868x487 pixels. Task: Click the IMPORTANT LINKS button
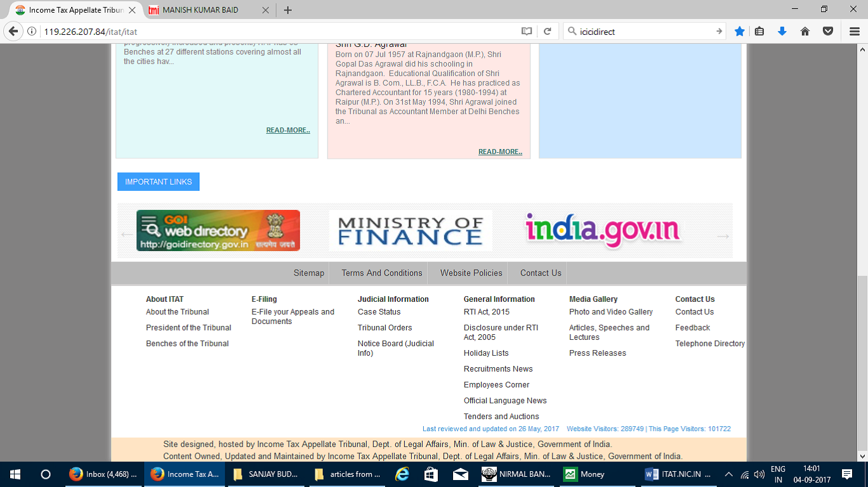click(x=158, y=182)
